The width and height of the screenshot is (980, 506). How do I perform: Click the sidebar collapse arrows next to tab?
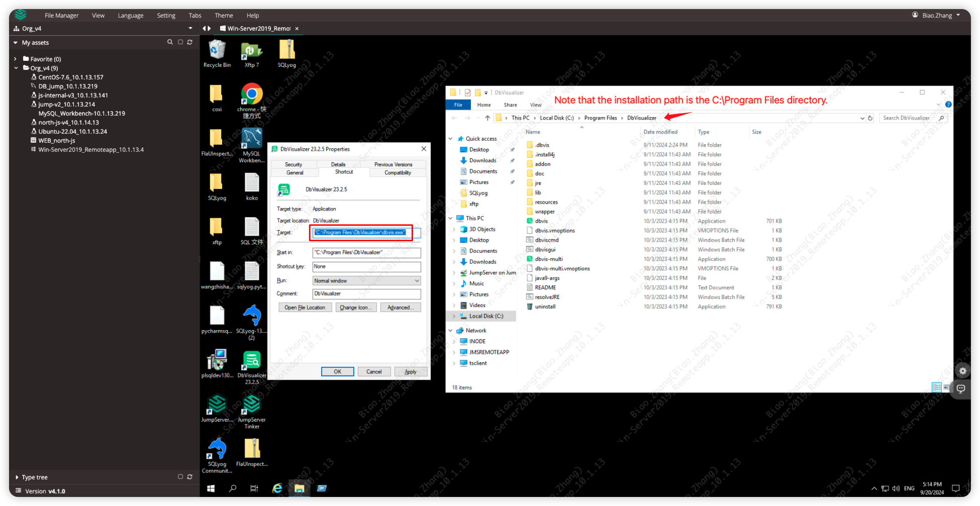point(207,29)
